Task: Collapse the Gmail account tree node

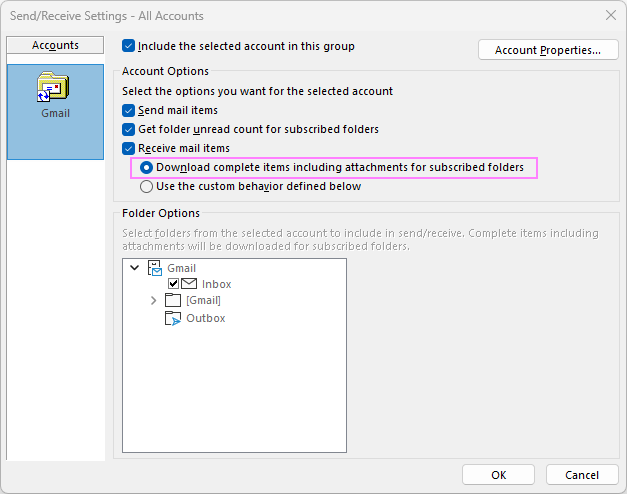Action: tap(135, 268)
